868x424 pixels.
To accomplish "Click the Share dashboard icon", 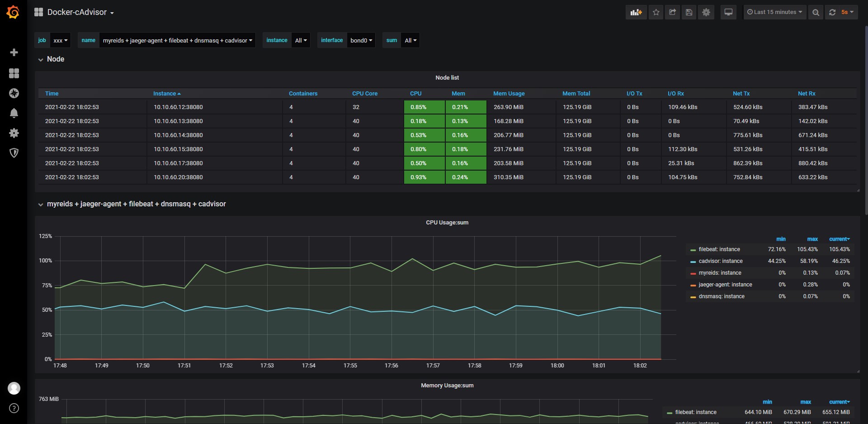I will click(673, 12).
